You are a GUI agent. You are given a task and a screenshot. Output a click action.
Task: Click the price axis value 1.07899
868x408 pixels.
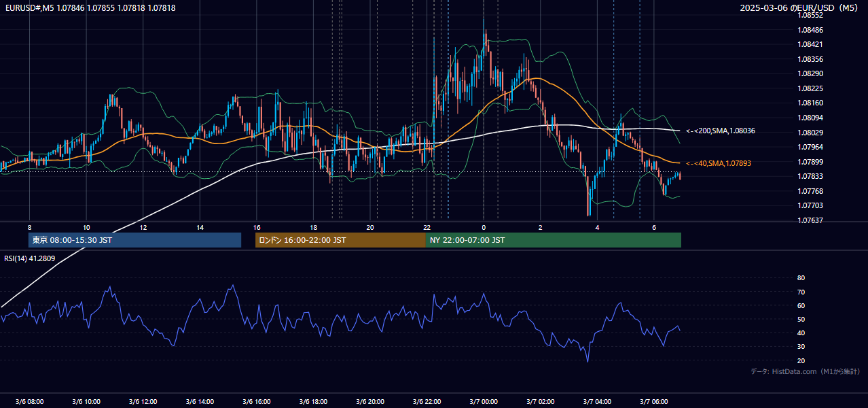tap(811, 162)
